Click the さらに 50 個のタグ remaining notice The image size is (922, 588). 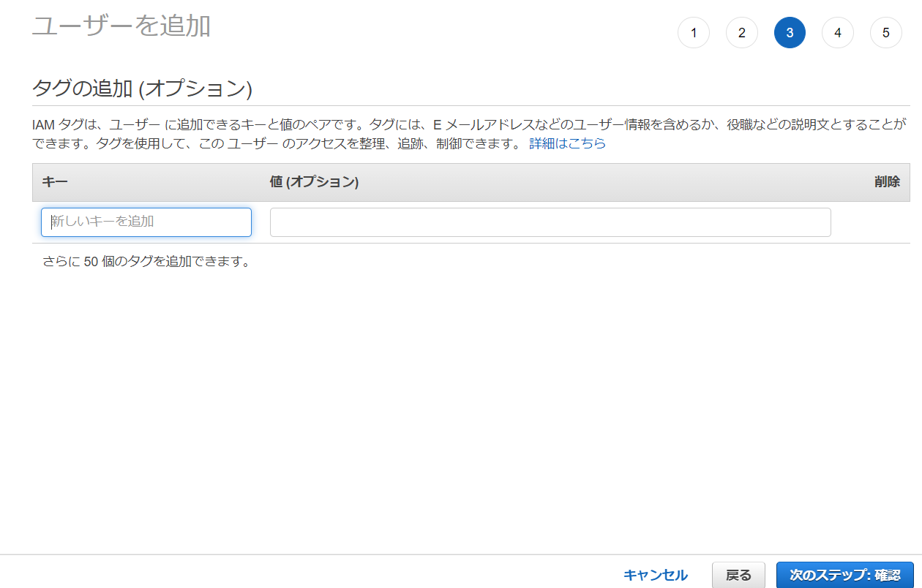[146, 261]
